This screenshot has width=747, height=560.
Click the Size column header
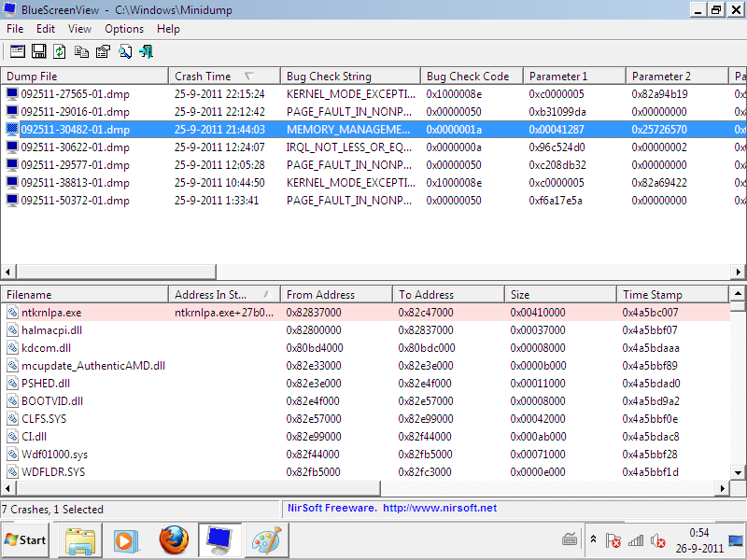(x=561, y=295)
